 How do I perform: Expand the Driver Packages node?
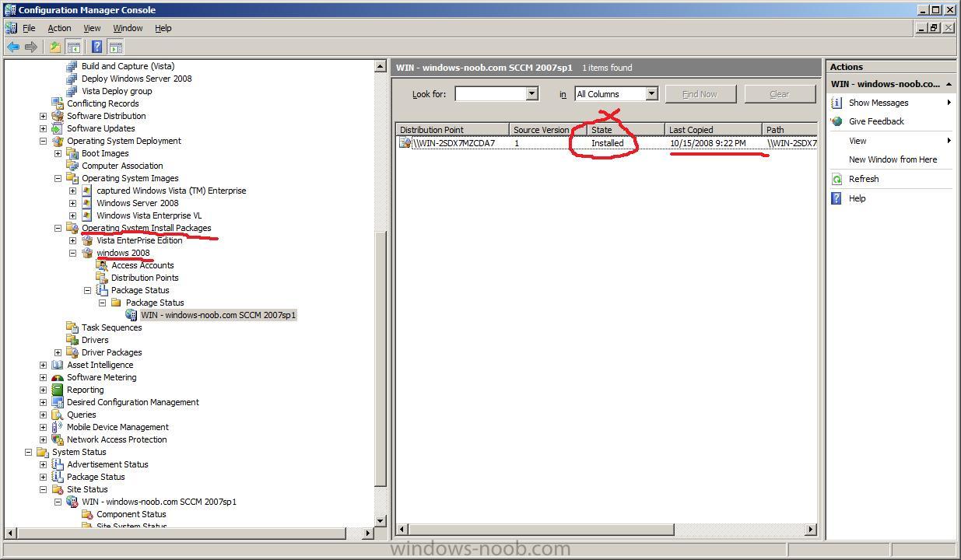58,352
